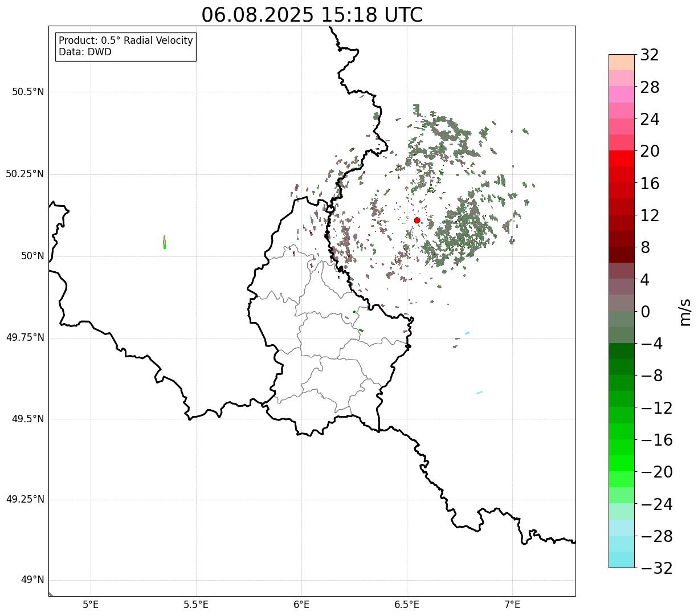Click the cyan echo near 49.6°N close to 7°E
698x616 pixels.
[x=479, y=392]
